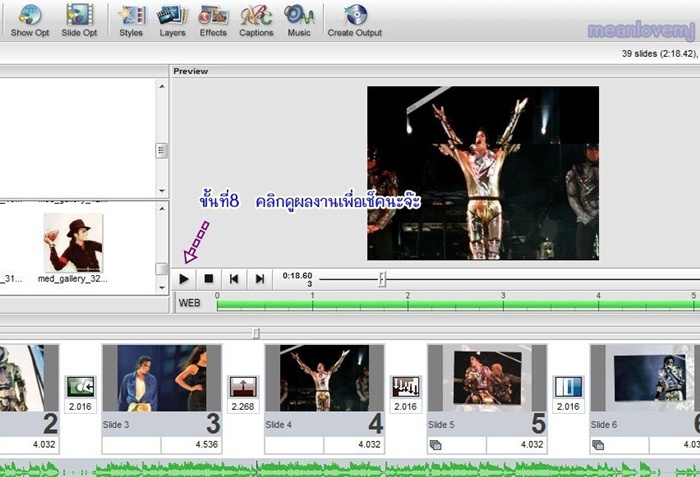
Task: Click file thumbnails panel scrollbar thumb
Action: click(162, 269)
